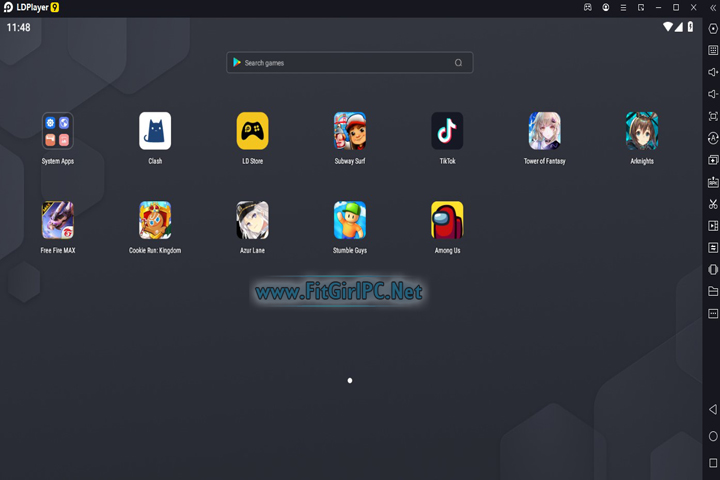
Task: Start the Clash app
Action: point(155,131)
